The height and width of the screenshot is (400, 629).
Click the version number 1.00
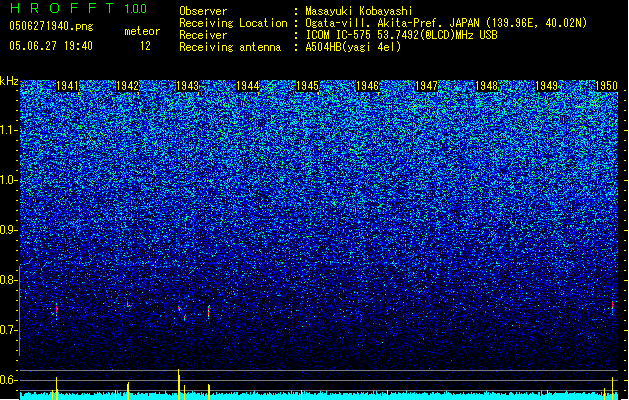[136, 9]
